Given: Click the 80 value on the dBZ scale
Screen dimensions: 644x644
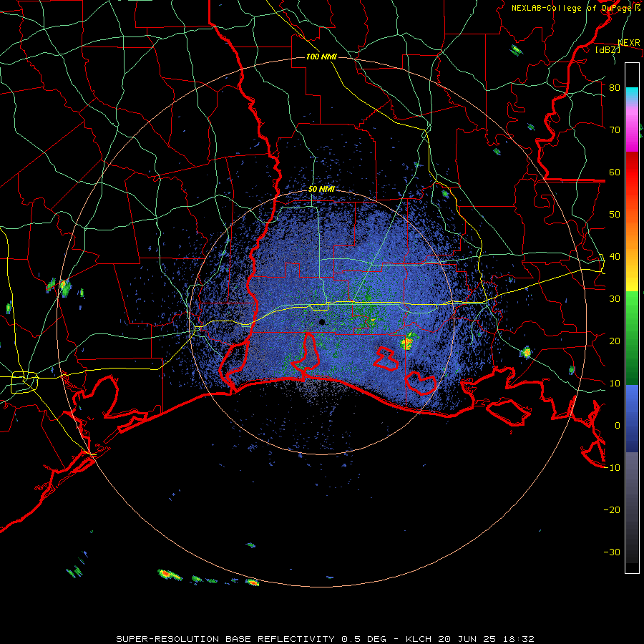Looking at the screenshot, I should (615, 88).
